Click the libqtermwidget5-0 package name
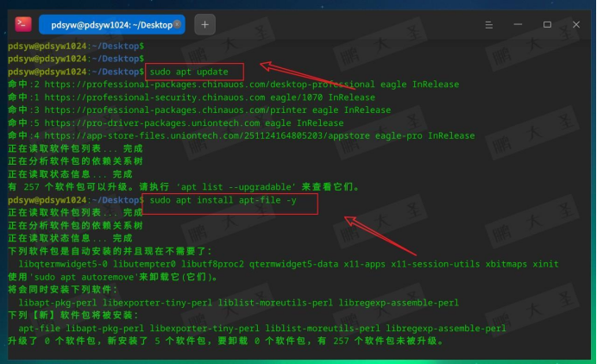The height and width of the screenshot is (364, 597). (63, 264)
